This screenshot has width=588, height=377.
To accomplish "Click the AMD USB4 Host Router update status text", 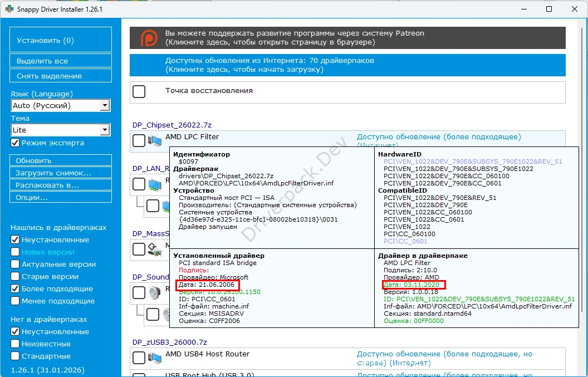I will [444, 358].
